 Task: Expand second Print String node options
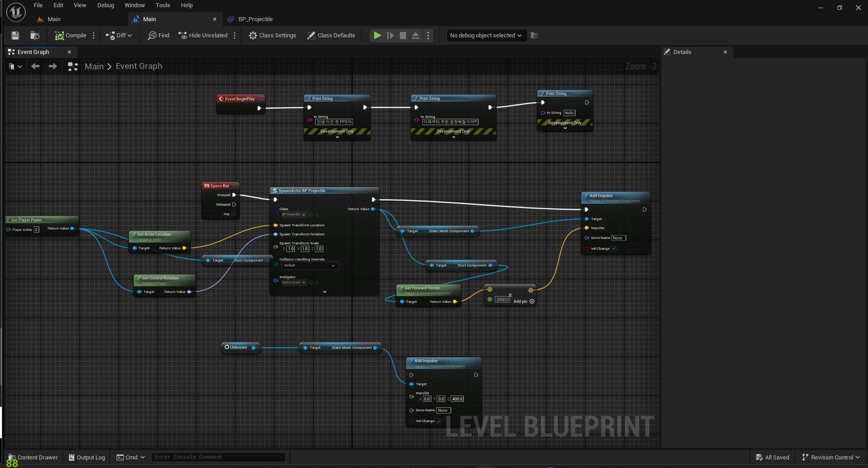coord(453,137)
